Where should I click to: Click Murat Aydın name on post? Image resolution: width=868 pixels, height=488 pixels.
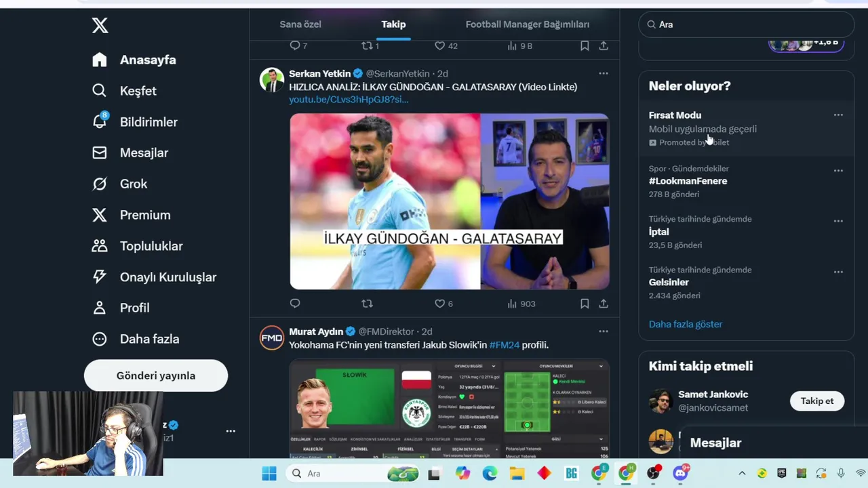[x=316, y=331]
